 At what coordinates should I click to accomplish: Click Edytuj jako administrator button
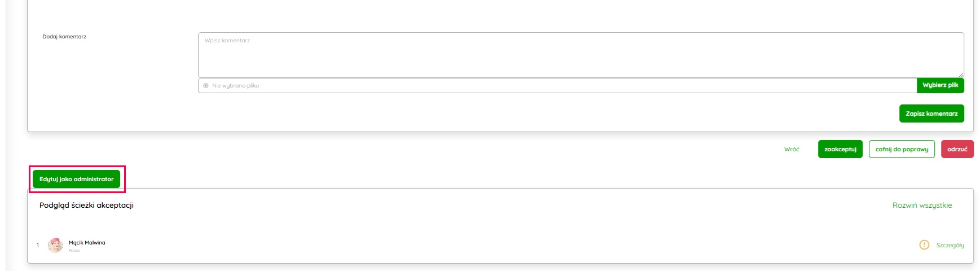pos(77,179)
